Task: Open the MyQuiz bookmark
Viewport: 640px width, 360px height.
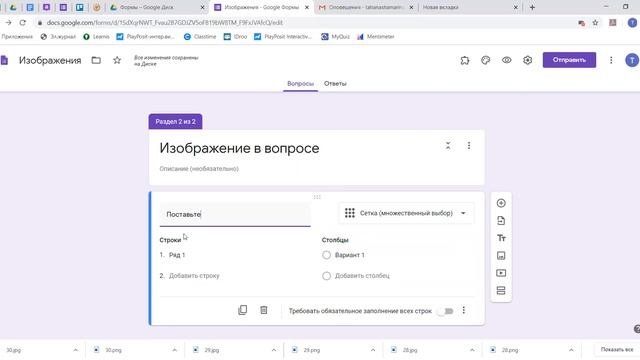Action: (x=336, y=37)
